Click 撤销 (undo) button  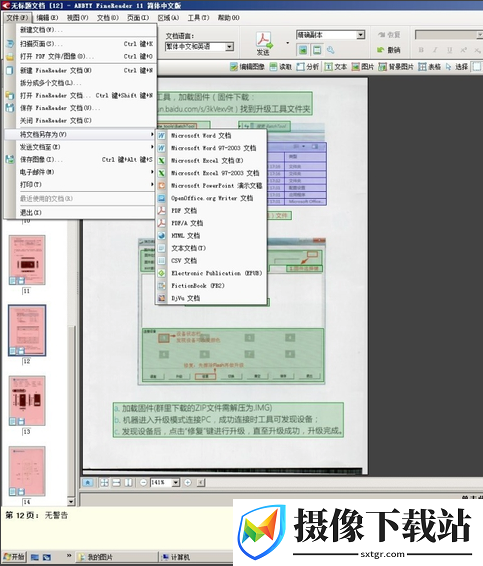click(x=388, y=50)
